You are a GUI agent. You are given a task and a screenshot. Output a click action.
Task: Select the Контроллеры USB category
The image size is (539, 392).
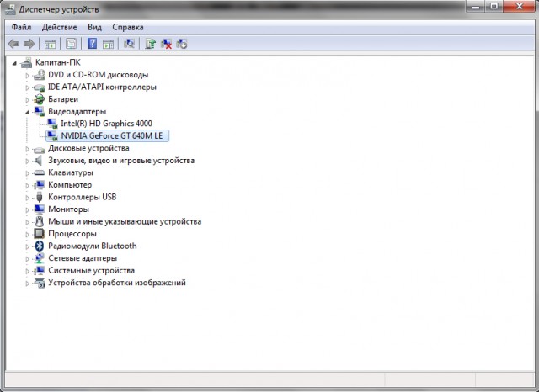pyautogui.click(x=82, y=197)
